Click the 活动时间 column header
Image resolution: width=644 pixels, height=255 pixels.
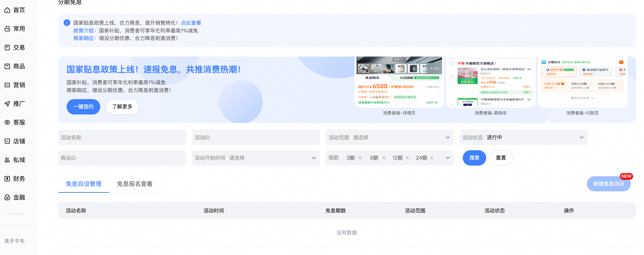[x=213, y=211]
